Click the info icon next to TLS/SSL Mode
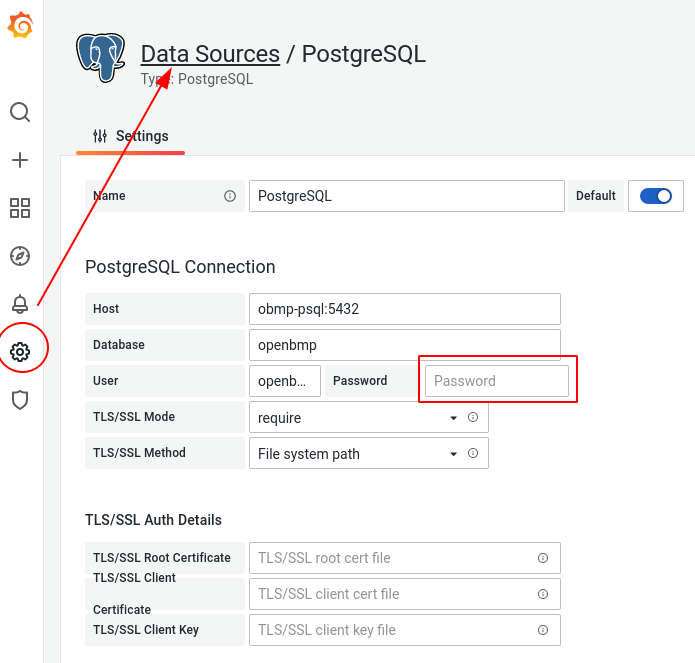695x663 pixels. [473, 418]
